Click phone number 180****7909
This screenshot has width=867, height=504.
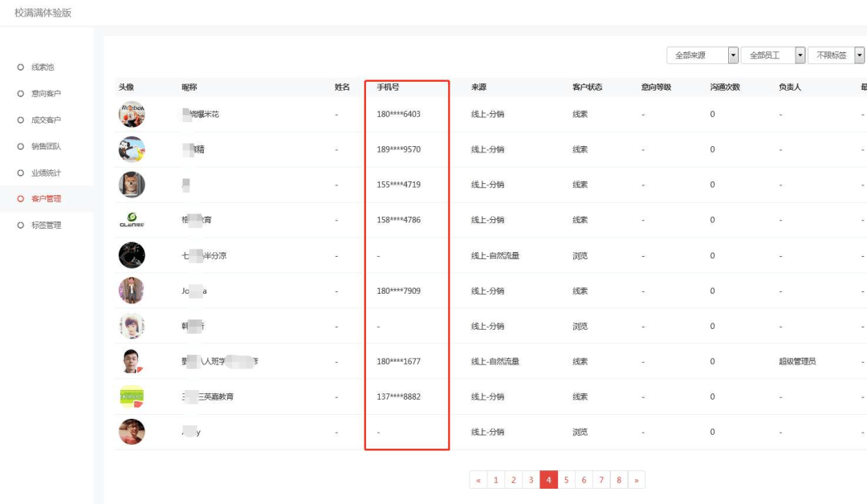(399, 291)
